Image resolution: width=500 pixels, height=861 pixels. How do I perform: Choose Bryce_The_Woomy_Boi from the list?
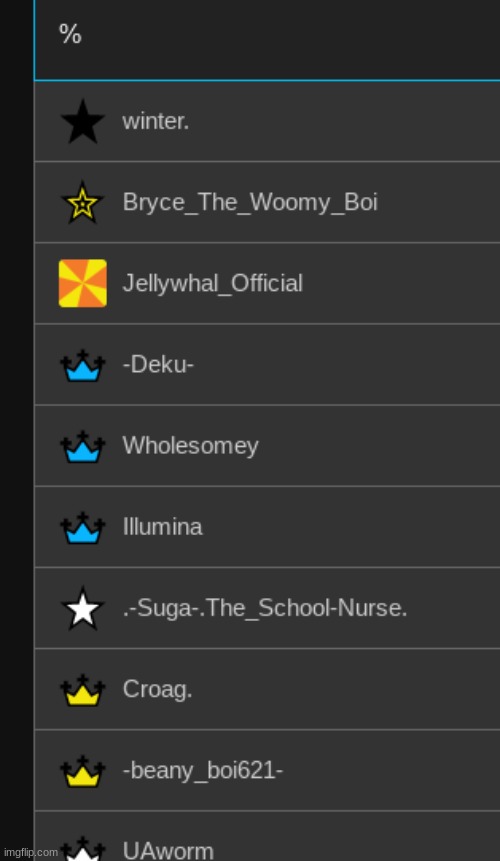click(x=267, y=202)
